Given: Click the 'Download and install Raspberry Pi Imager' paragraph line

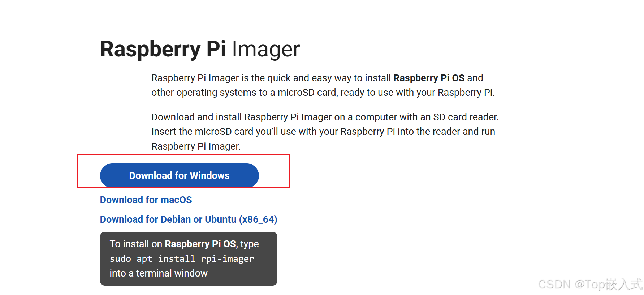Looking at the screenshot, I should (325, 117).
